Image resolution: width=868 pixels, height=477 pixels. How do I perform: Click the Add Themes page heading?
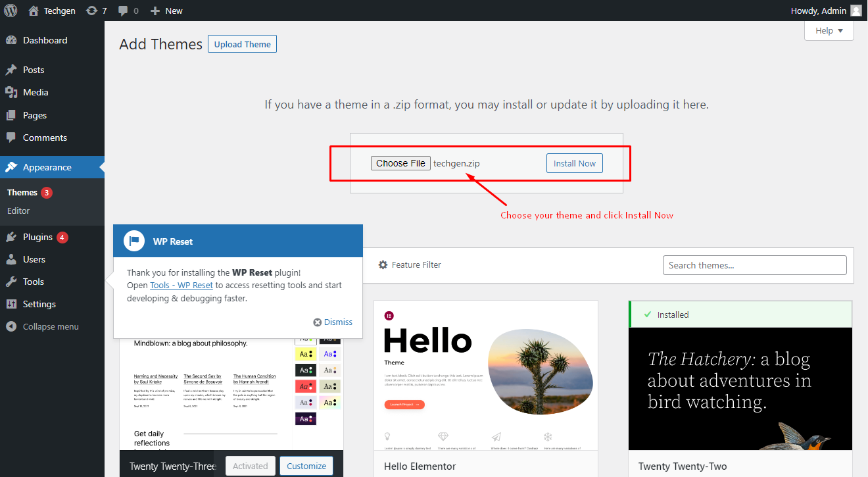tap(161, 44)
